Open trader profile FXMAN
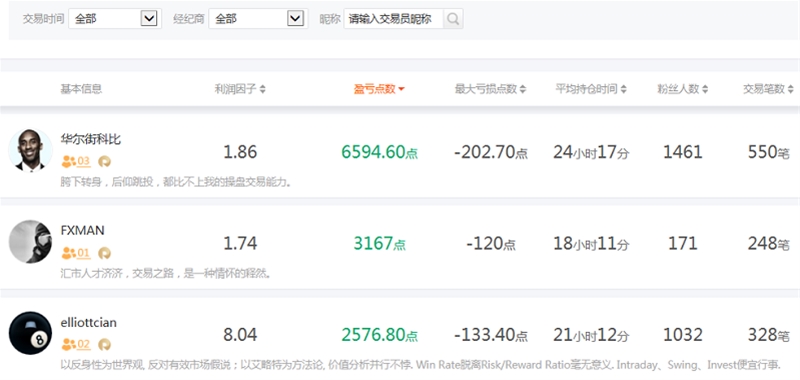This screenshot has width=800, height=380. click(82, 231)
